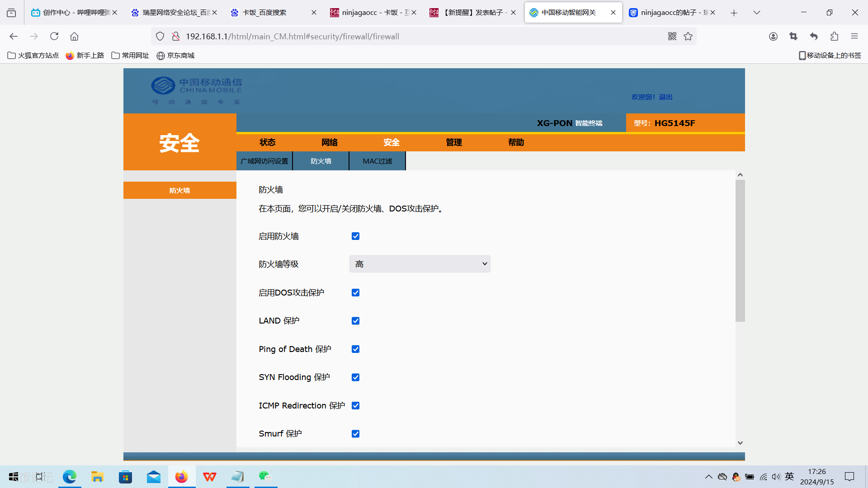Open the extensions puzzle icon

click(x=834, y=36)
